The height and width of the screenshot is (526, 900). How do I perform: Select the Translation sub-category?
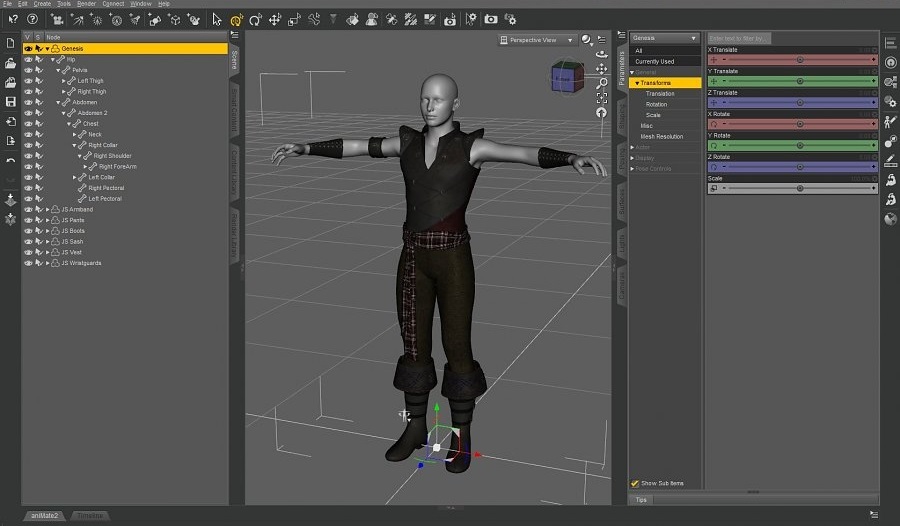click(x=660, y=94)
